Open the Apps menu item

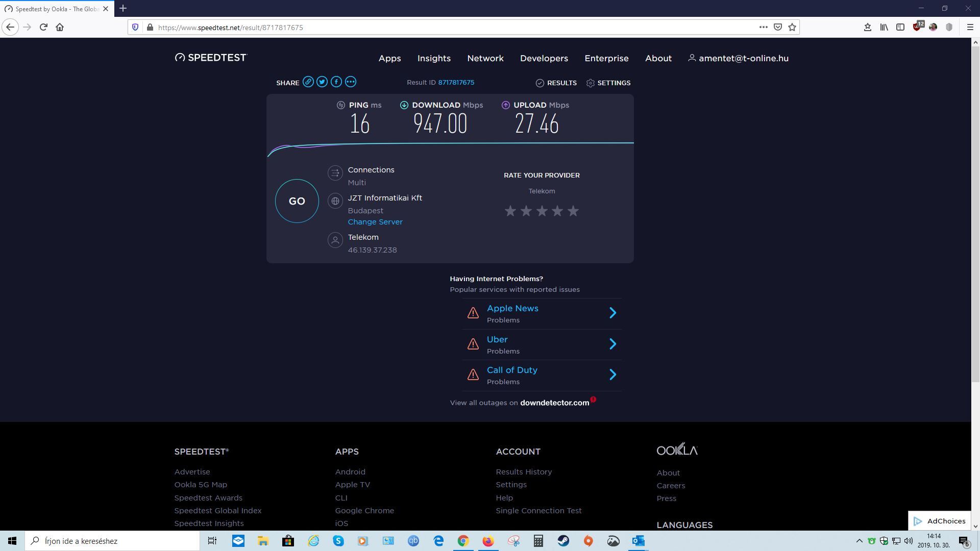click(x=389, y=59)
